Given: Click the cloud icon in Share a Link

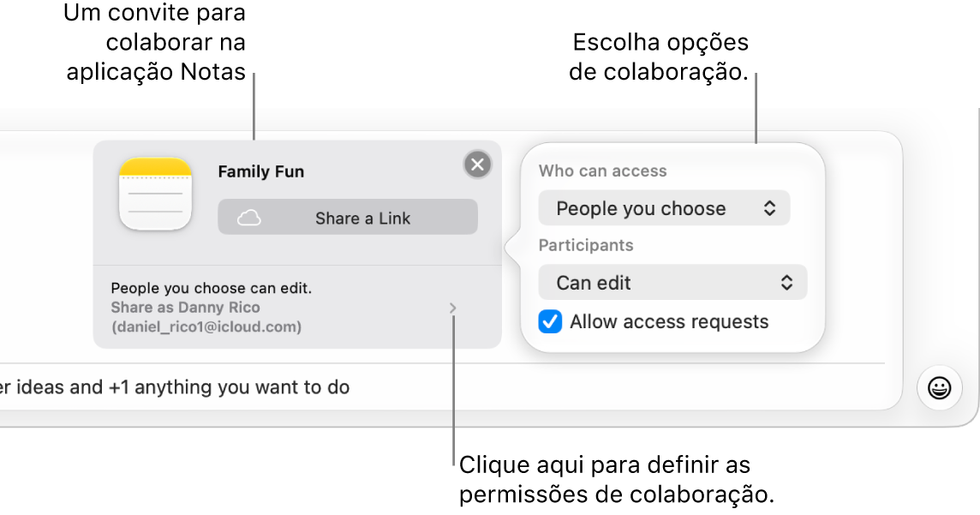Looking at the screenshot, I should click(248, 219).
